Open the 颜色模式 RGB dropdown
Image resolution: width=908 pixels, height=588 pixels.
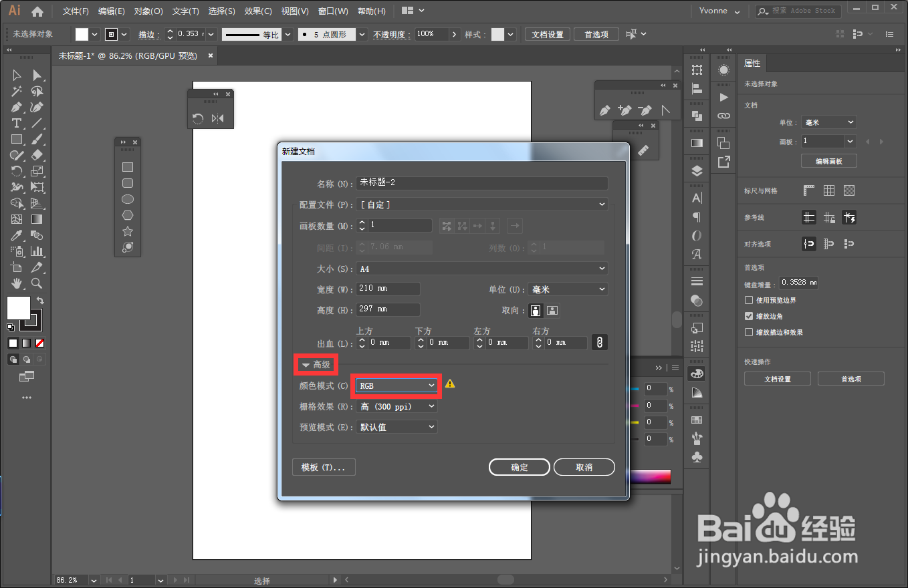(x=396, y=386)
